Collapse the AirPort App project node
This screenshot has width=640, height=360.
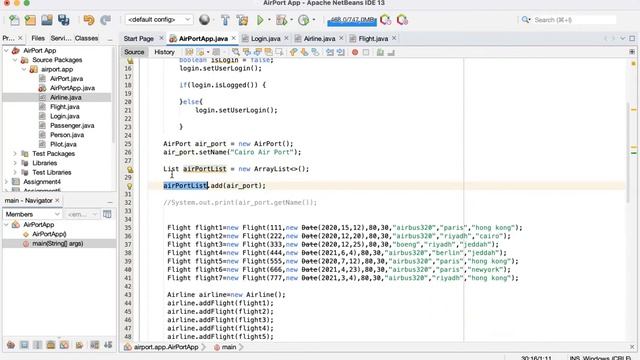6,51
